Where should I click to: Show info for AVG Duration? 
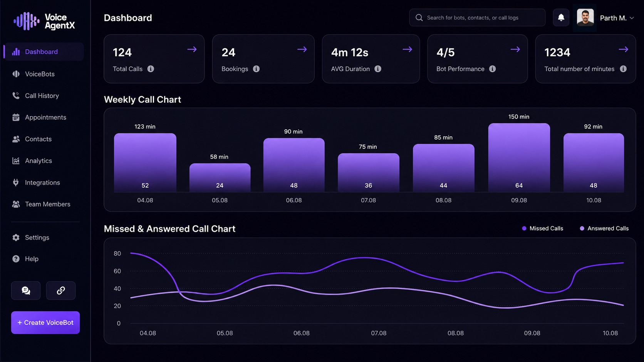(378, 69)
